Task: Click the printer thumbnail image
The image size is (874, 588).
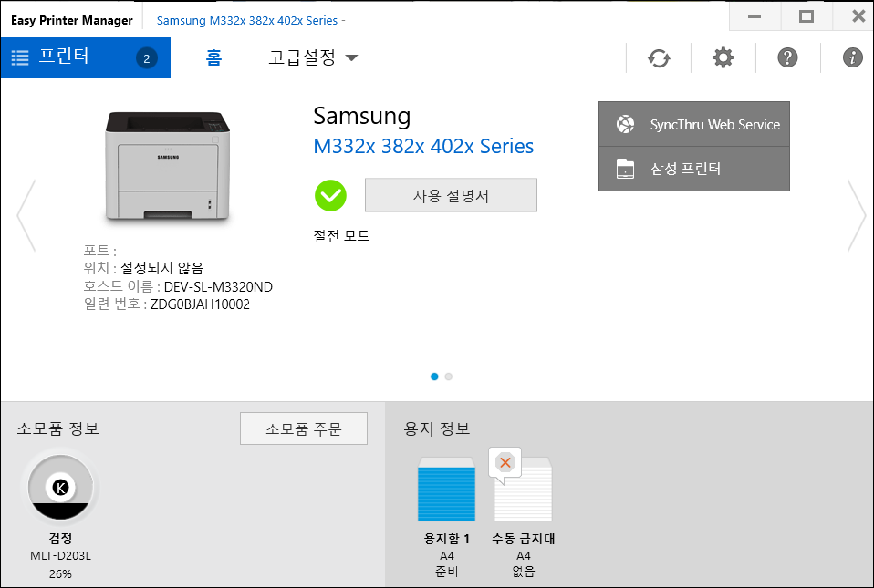Action: 166,168
